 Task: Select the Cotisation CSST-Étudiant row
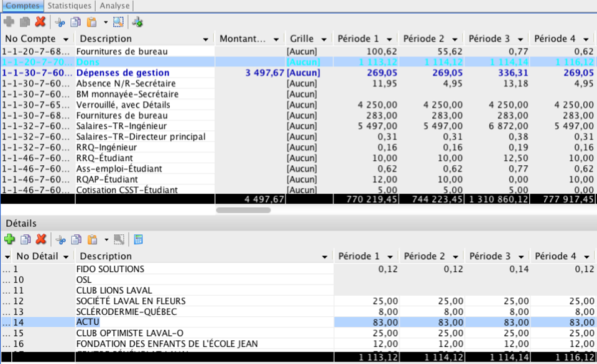coord(298,189)
